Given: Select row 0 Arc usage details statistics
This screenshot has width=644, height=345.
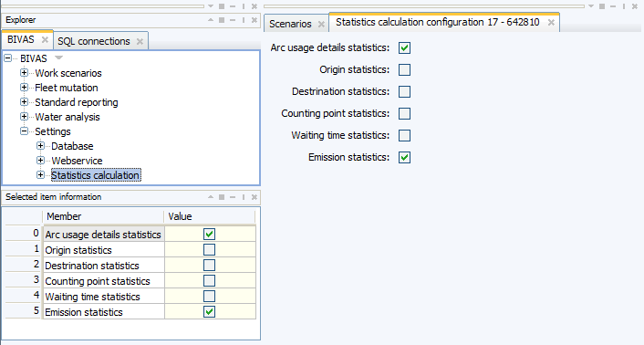Looking at the screenshot, I should click(103, 234).
